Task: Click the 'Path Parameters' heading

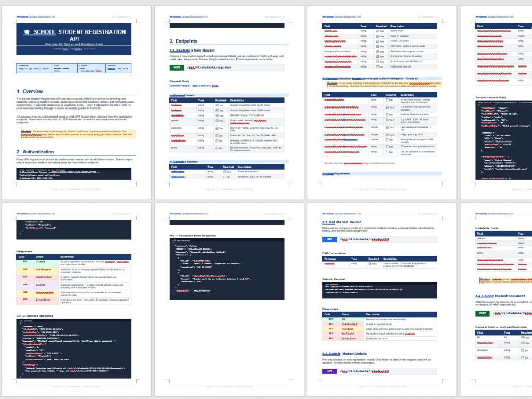Action: [x=334, y=253]
